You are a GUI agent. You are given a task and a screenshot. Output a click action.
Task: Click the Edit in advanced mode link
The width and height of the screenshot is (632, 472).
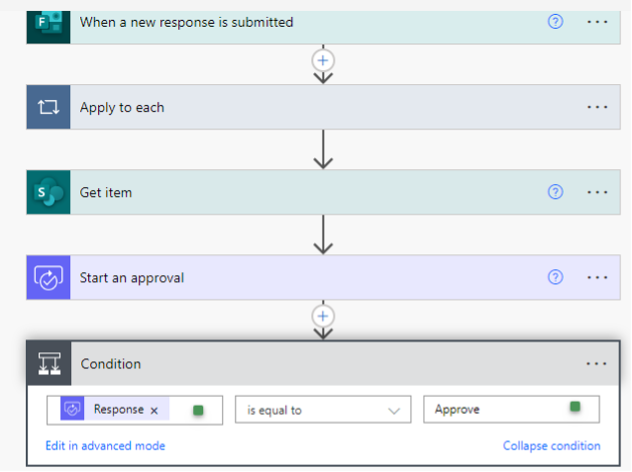coord(105,446)
